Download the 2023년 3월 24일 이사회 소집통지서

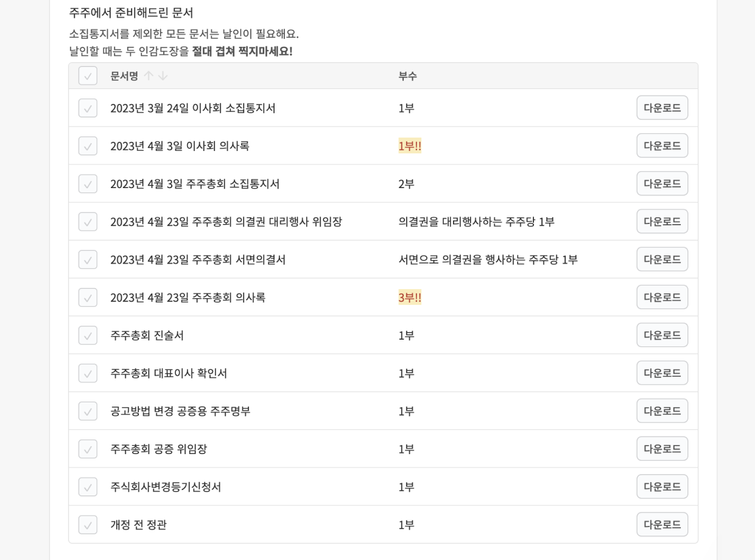(x=662, y=108)
